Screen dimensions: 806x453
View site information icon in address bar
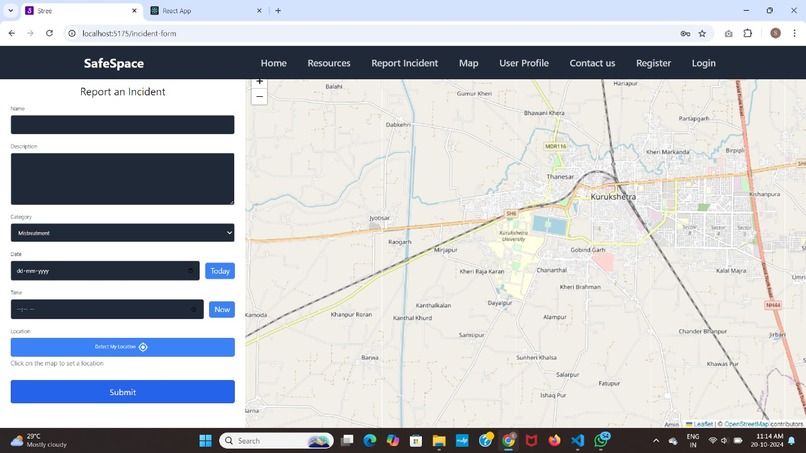pos(72,33)
